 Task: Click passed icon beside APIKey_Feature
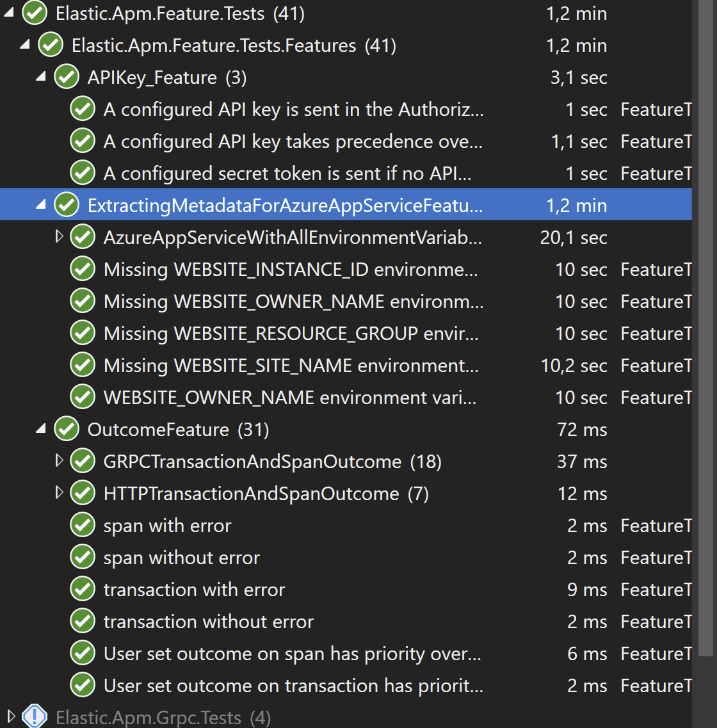coord(67,77)
